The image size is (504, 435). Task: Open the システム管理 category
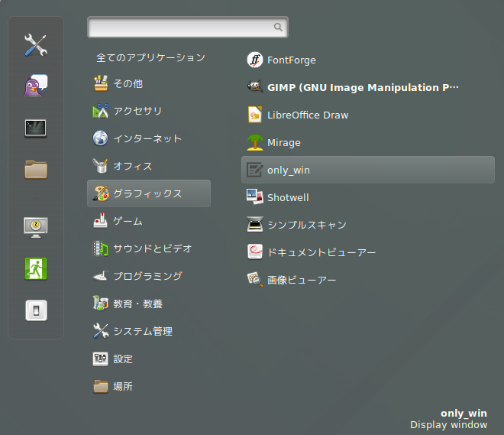coord(142,331)
